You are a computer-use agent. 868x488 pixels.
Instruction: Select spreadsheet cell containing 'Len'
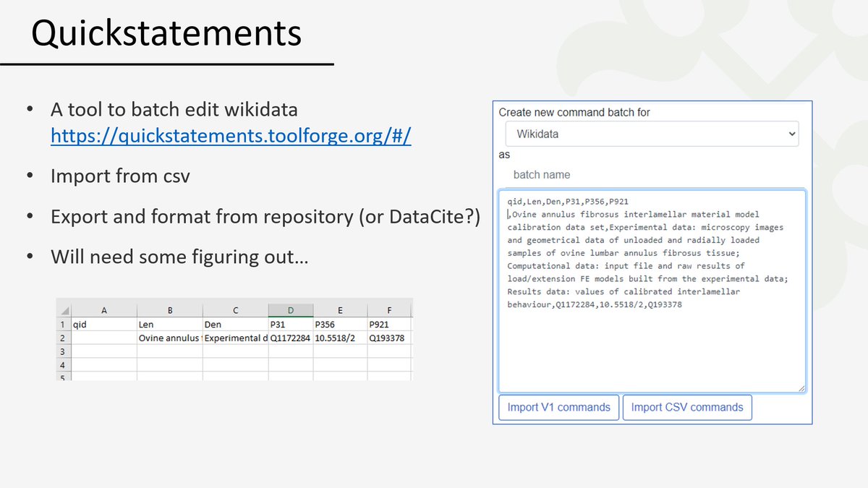pyautogui.click(x=169, y=325)
